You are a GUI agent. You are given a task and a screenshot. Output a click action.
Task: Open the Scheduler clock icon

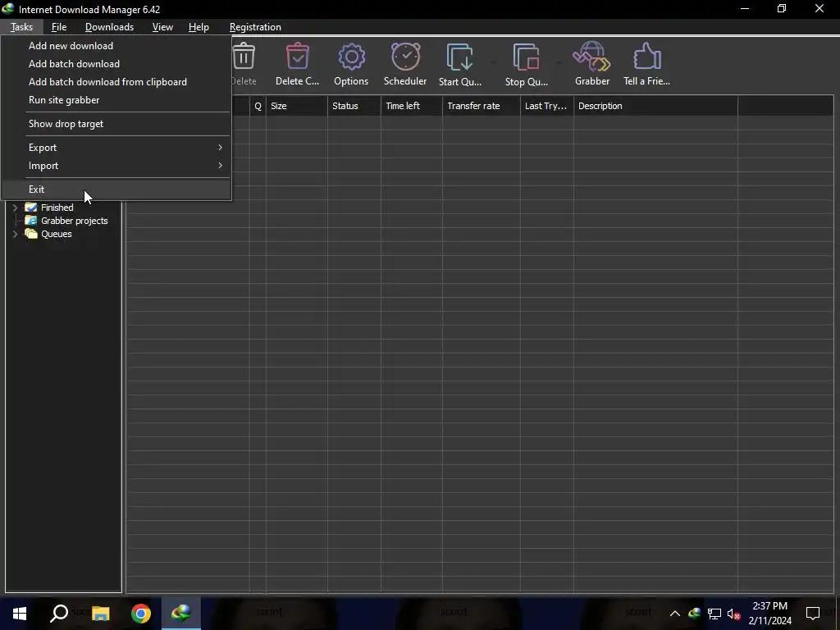coord(405,57)
